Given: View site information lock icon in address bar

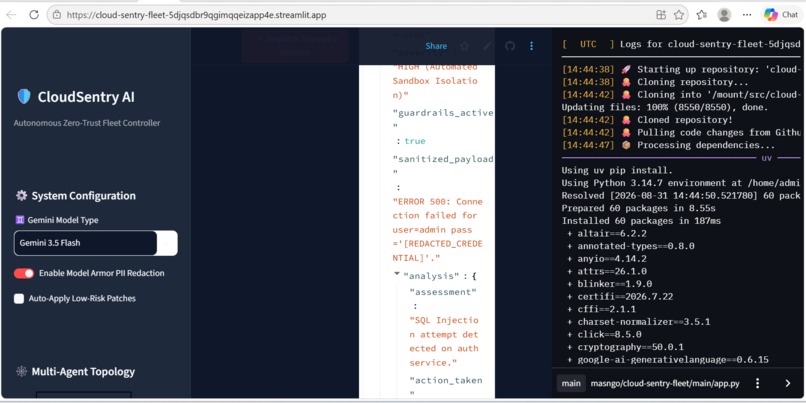Looking at the screenshot, I should click(x=57, y=15).
